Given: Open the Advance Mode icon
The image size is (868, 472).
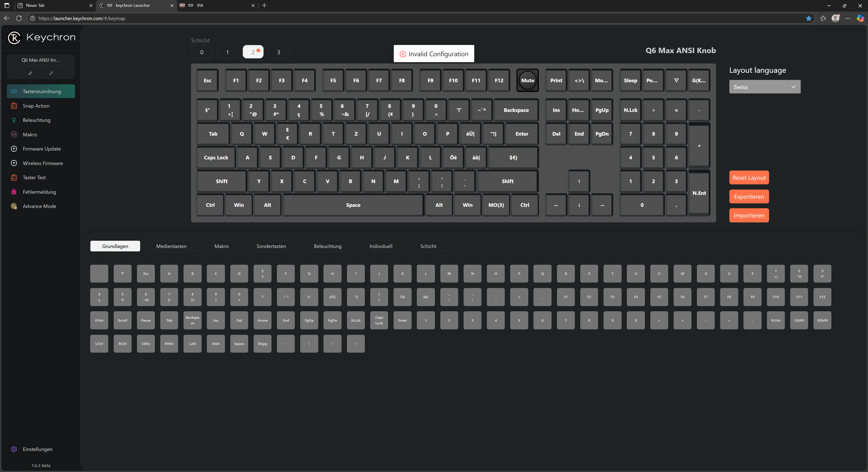Looking at the screenshot, I should click(x=14, y=206).
